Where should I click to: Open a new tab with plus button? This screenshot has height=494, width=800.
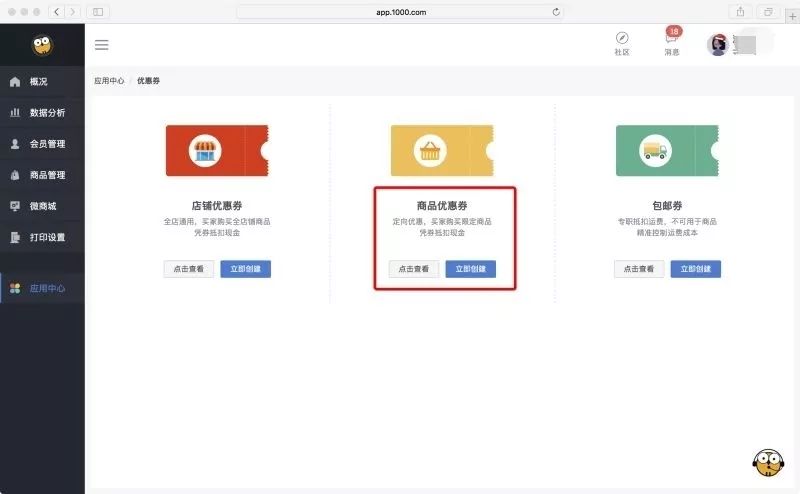[x=792, y=16]
